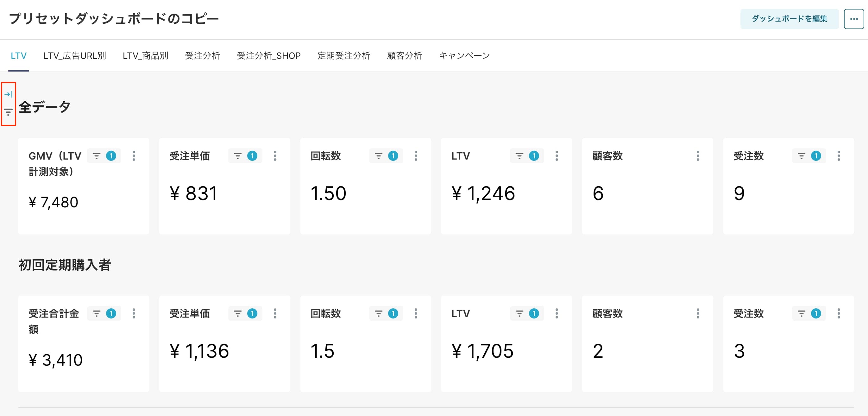This screenshot has height=416, width=868.
Task: Click ダッシュボードを編集 button
Action: [789, 19]
